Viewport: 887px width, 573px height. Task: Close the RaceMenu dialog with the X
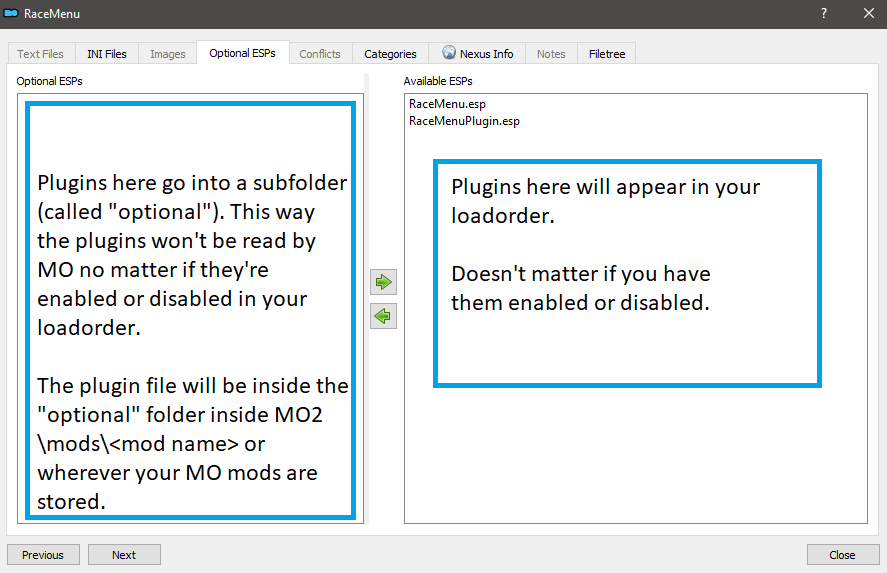(869, 13)
